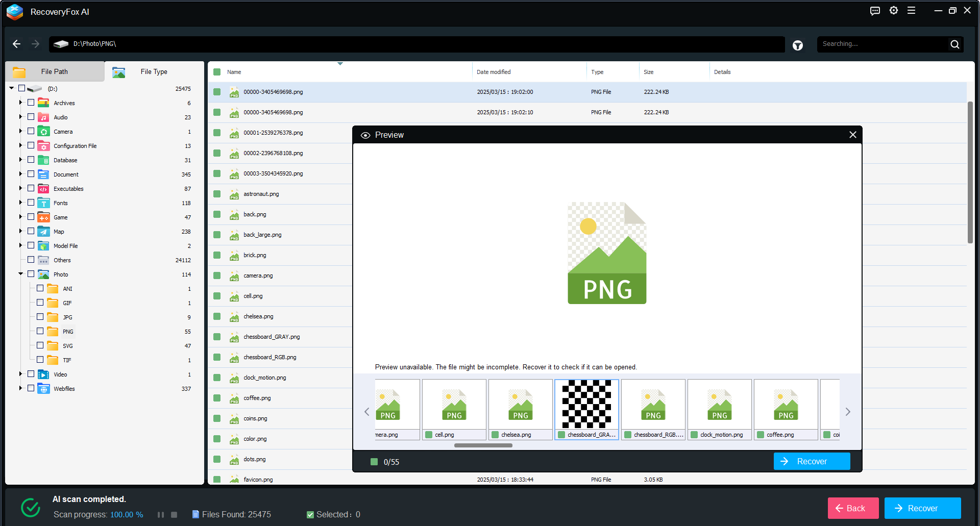Stop the scan with square icon
This screenshot has height=526, width=980.
pos(174,515)
